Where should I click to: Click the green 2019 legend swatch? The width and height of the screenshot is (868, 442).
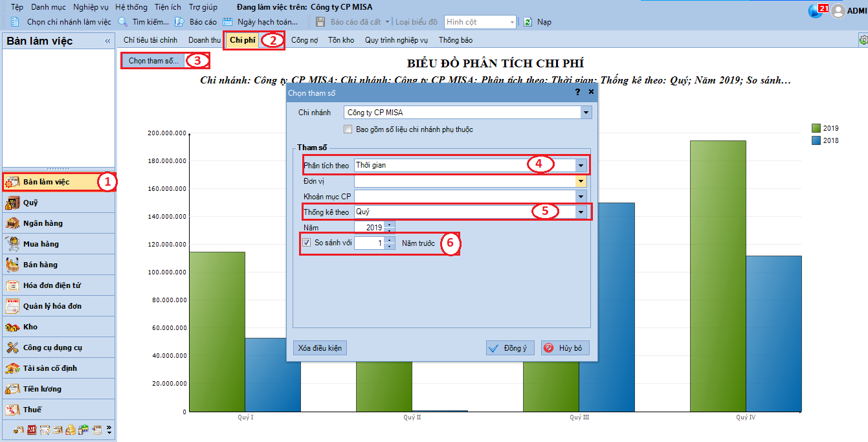pyautogui.click(x=816, y=128)
